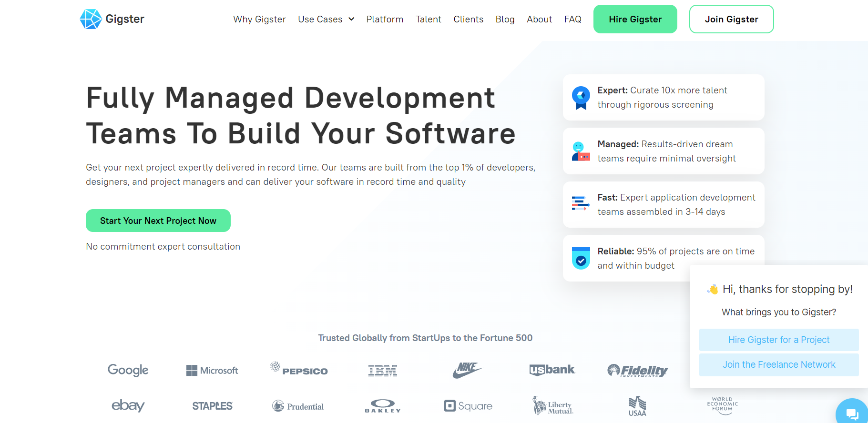The height and width of the screenshot is (423, 868).
Task: Choose Hire Gigster for a Project
Action: click(778, 340)
